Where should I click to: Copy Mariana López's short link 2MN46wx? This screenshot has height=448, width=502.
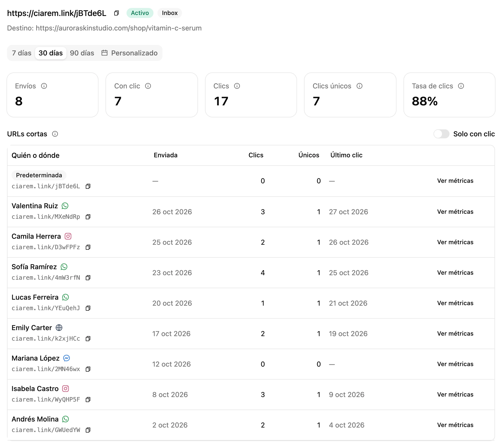88,369
